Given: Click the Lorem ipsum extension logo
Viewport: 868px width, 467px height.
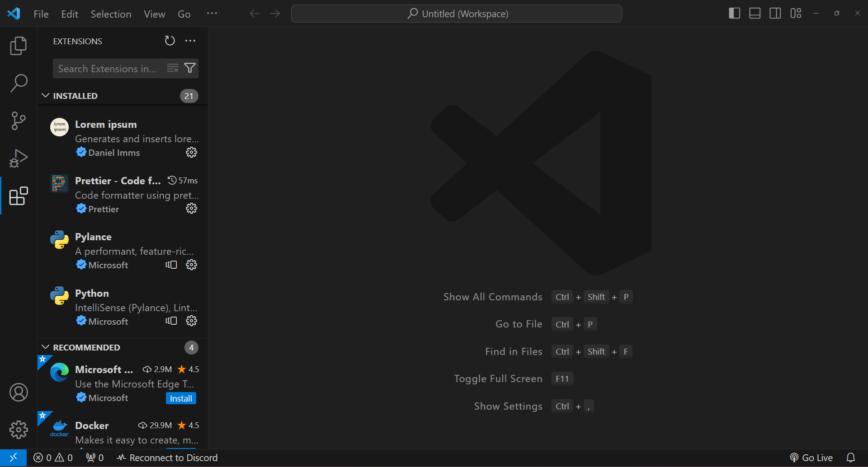Looking at the screenshot, I should tap(59, 127).
